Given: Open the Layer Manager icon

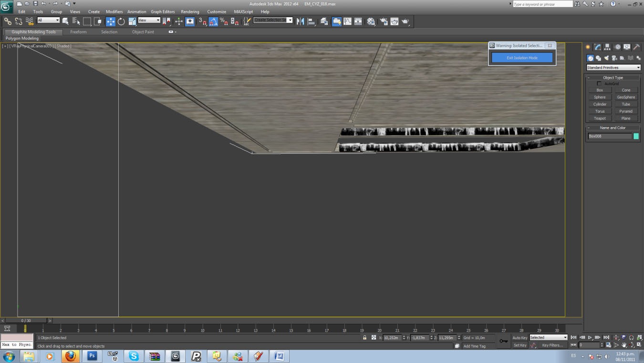Looking at the screenshot, I should point(324,21).
